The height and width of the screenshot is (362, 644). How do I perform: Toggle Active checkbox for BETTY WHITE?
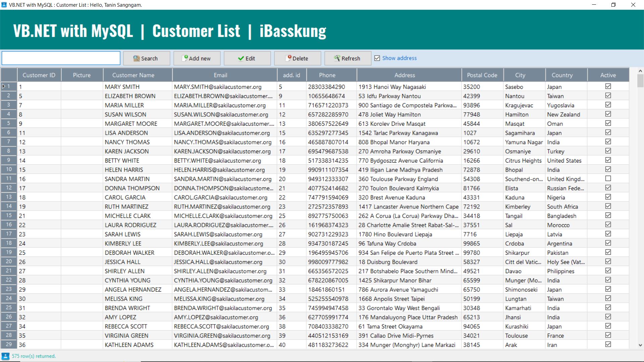[608, 160]
